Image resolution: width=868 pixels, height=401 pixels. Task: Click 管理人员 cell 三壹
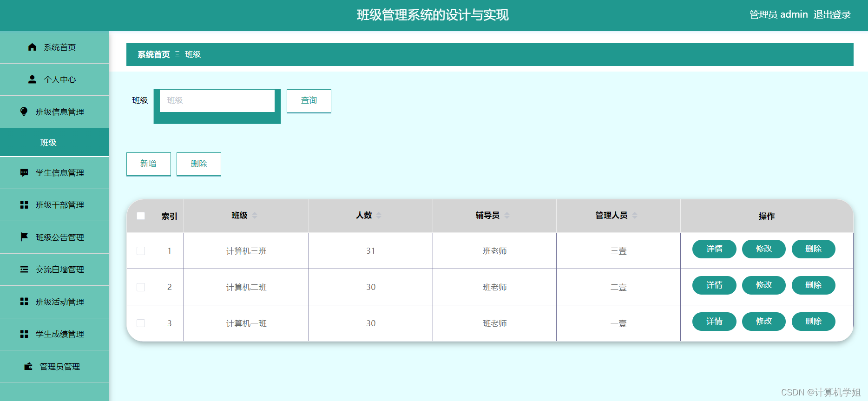618,251
